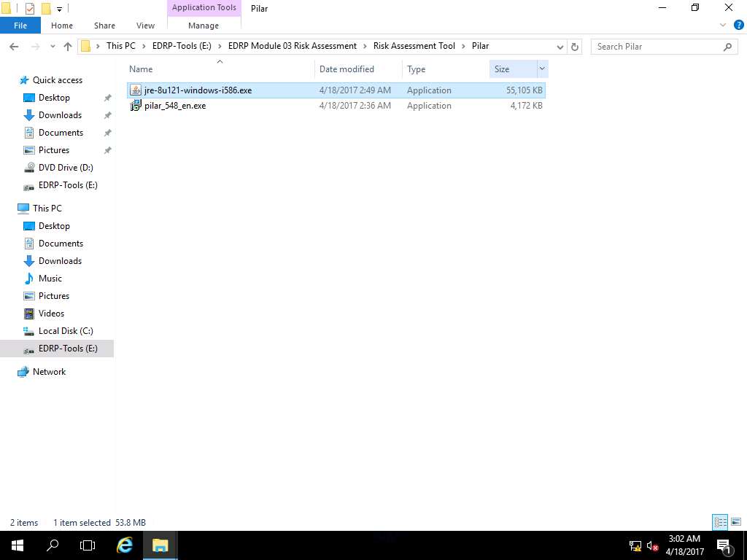Open Local Disk (C:) in sidebar

coord(66,331)
